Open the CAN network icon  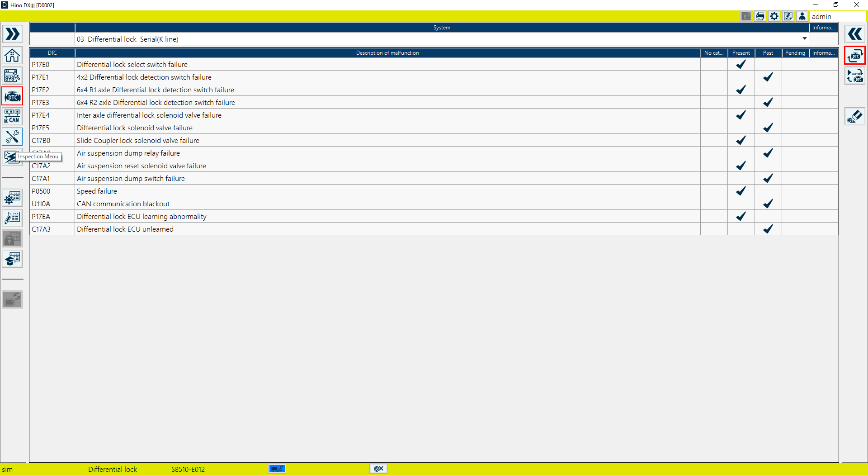click(x=12, y=116)
